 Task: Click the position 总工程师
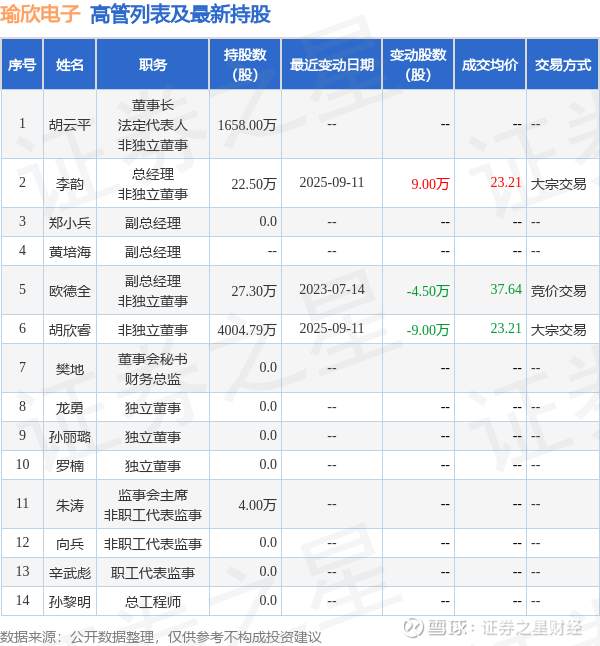(x=152, y=602)
